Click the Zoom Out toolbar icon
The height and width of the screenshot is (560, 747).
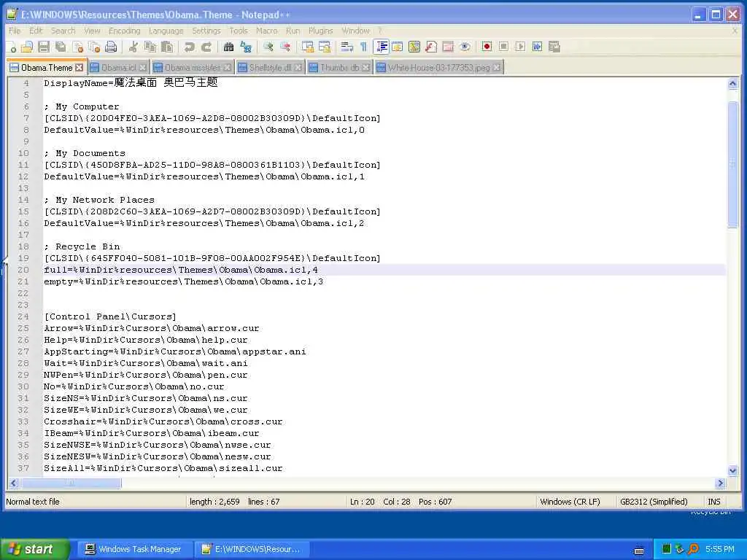(x=285, y=47)
